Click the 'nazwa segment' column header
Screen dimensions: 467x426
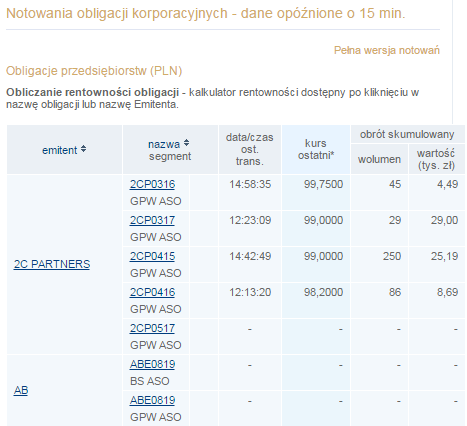click(170, 150)
